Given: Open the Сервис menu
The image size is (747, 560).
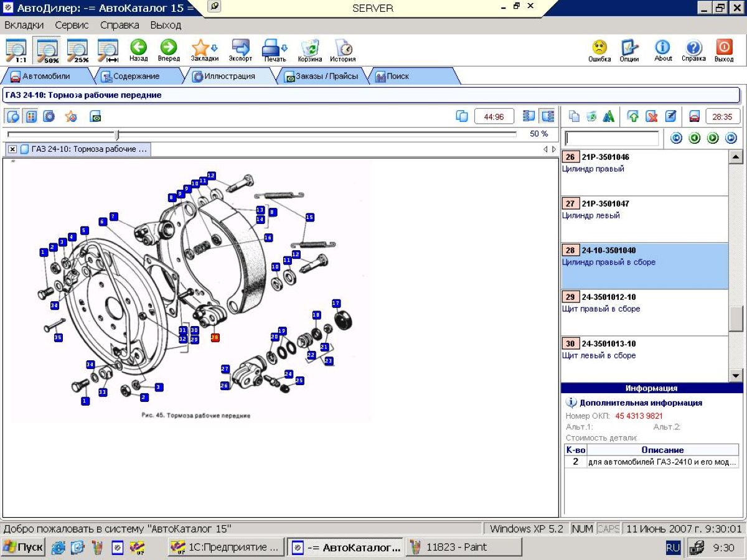Looking at the screenshot, I should point(72,26).
